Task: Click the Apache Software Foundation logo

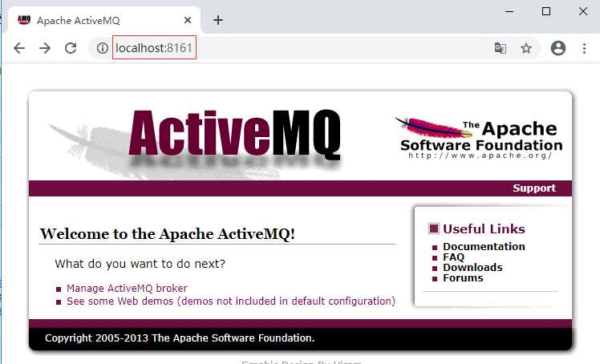Action: pyautogui.click(x=480, y=139)
